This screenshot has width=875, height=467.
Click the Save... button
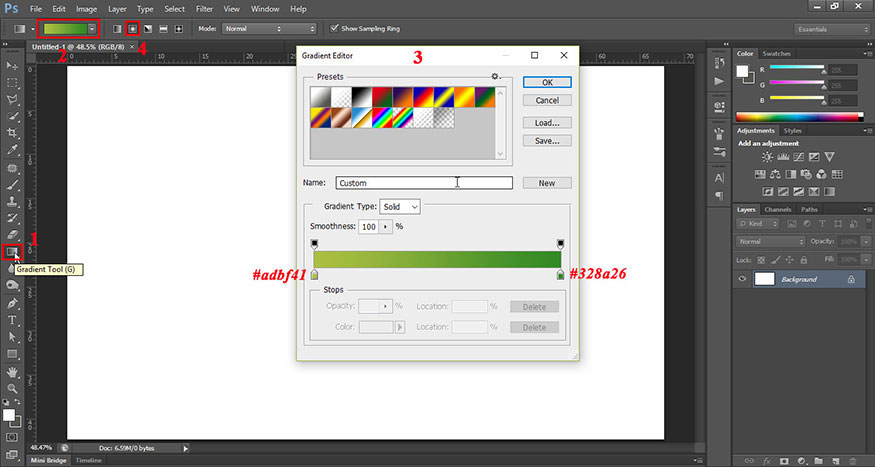point(547,141)
